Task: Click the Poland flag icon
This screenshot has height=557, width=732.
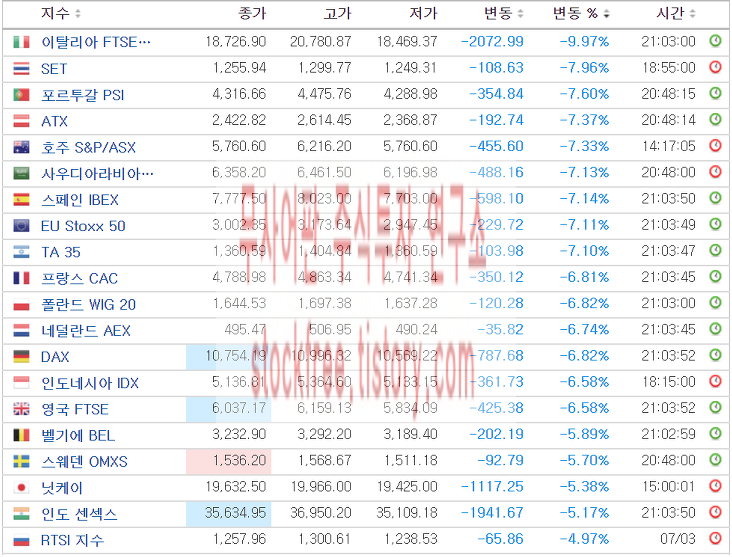Action: tap(21, 304)
